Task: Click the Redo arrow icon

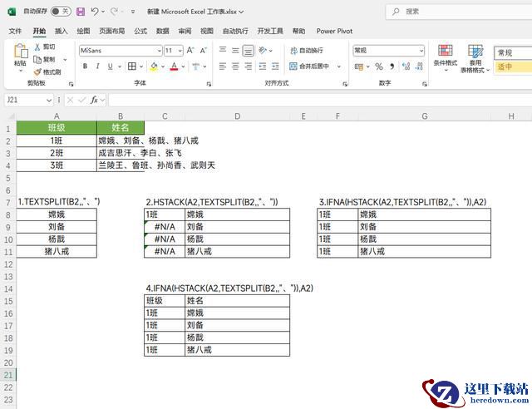Action: point(114,12)
